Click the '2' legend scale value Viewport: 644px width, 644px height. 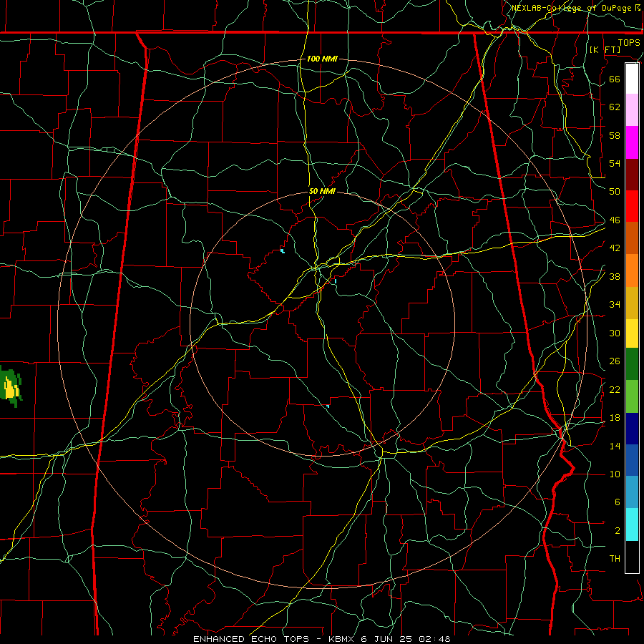(x=618, y=531)
